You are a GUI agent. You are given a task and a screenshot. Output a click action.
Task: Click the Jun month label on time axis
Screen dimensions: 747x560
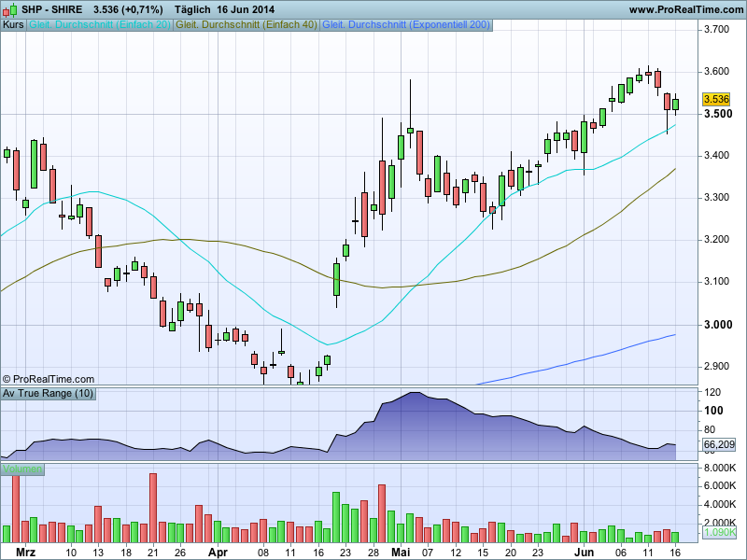584,553
